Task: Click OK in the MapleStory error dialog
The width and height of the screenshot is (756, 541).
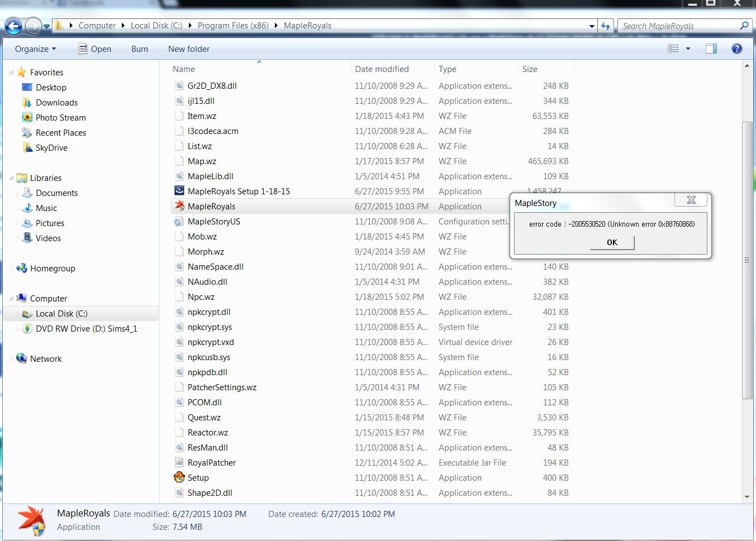Action: [612, 242]
